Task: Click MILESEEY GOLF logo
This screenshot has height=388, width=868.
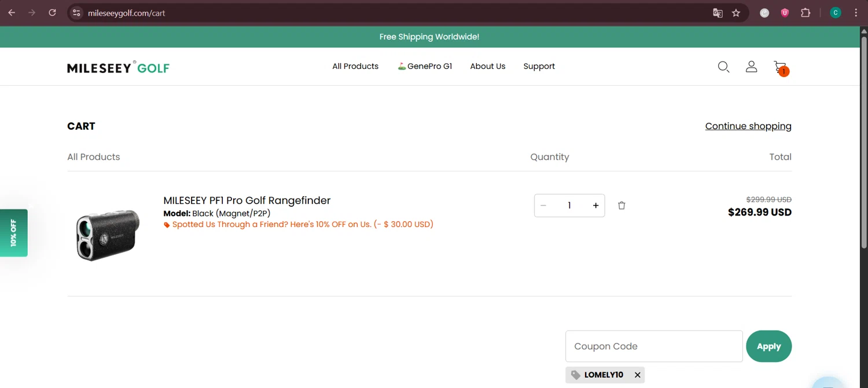Action: pos(118,68)
